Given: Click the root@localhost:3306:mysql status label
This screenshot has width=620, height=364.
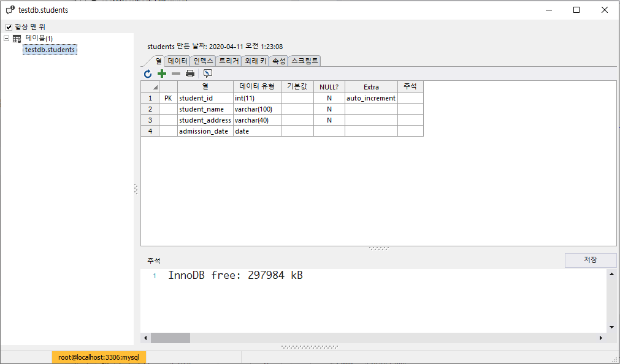Looking at the screenshot, I should pyautogui.click(x=99, y=357).
